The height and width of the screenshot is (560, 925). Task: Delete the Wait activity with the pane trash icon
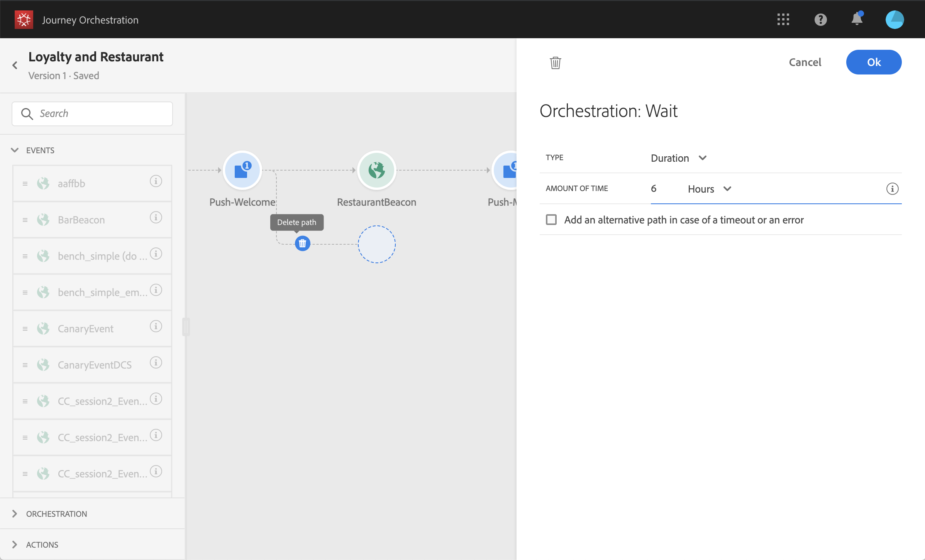555,63
